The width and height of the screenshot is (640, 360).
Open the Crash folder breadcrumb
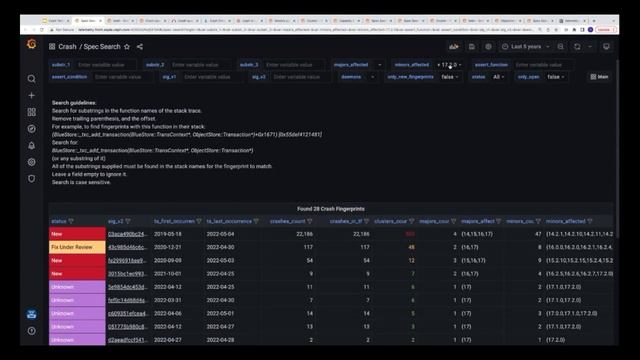(67, 47)
